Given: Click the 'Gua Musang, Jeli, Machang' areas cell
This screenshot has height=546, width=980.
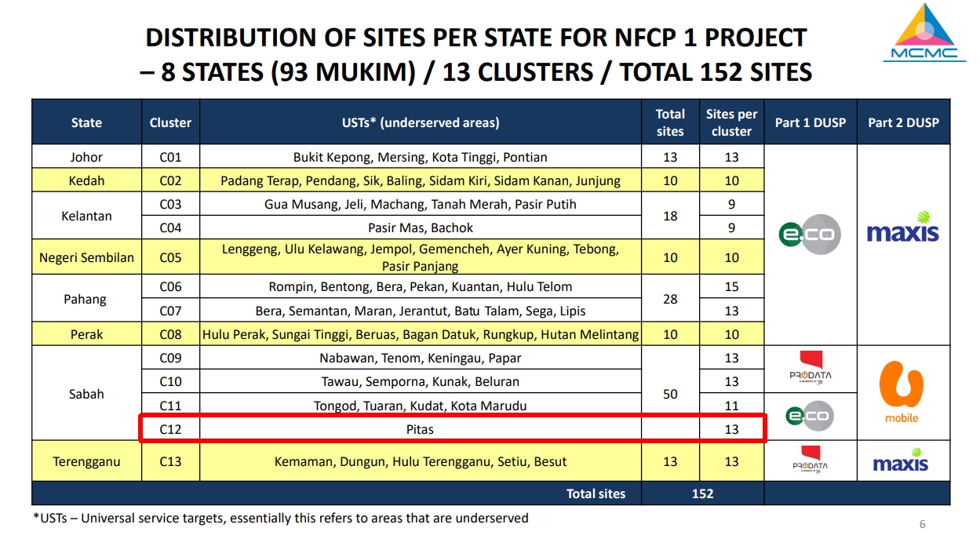Looking at the screenshot, I should point(421,204).
